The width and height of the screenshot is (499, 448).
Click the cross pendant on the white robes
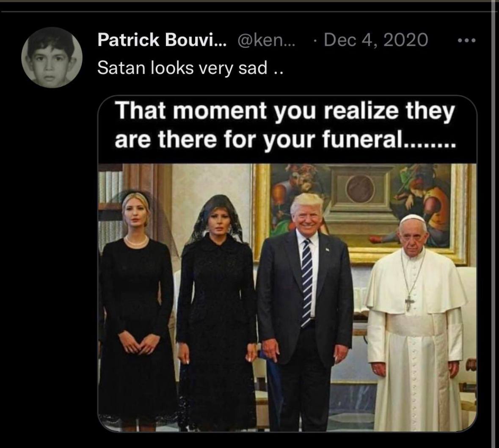coord(409,303)
